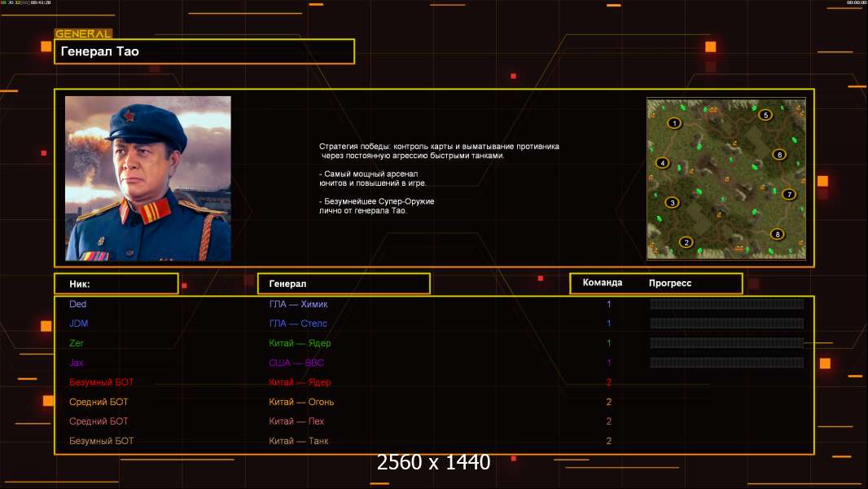Click Ded's loading progress bar
868x489 pixels.
727,304
